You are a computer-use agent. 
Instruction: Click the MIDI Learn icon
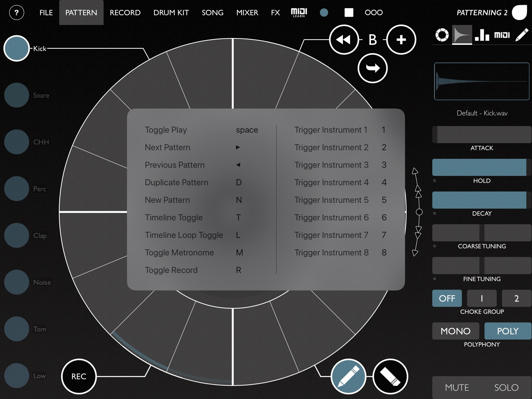[299, 13]
